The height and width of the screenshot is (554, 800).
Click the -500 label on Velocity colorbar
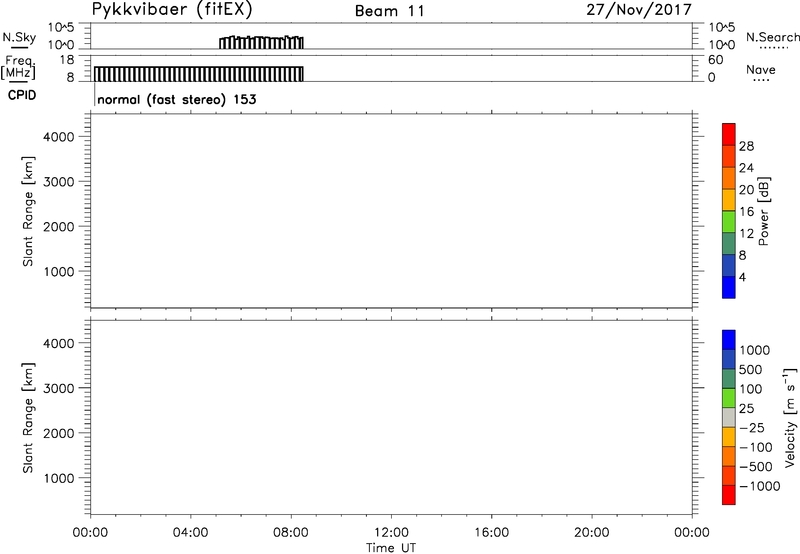click(756, 467)
